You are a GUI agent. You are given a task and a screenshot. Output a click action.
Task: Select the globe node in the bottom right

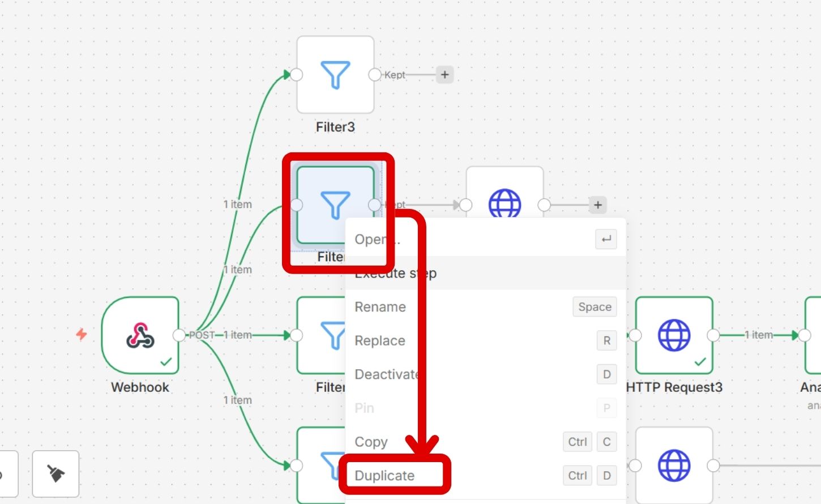tap(674, 465)
